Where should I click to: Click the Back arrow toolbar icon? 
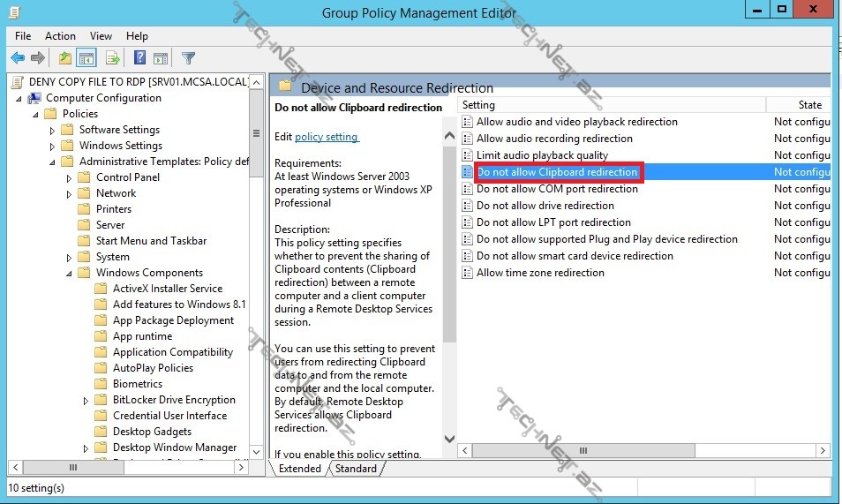tap(17, 57)
